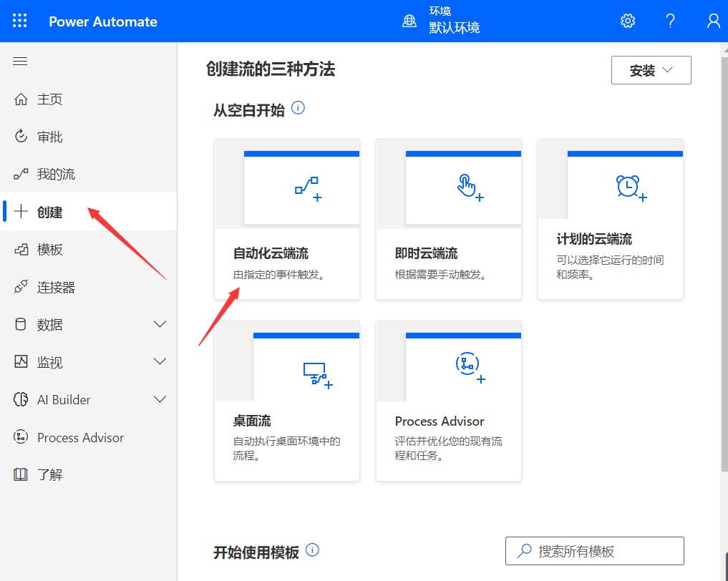
Task: Click the search magnifier icon
Action: pos(524,551)
